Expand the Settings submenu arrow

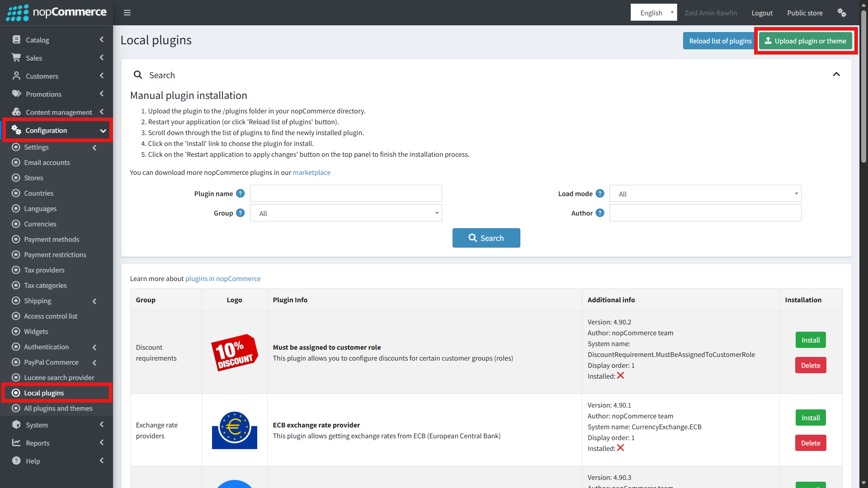94,148
